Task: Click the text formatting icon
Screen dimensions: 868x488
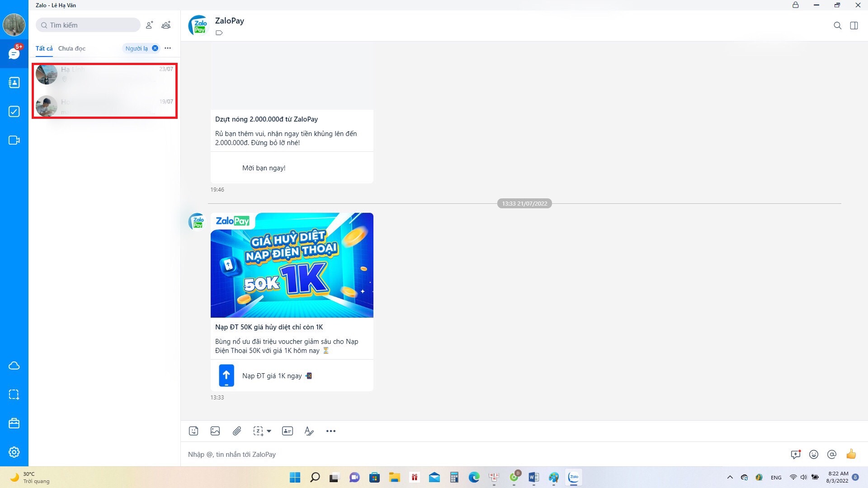Action: pos(309,431)
